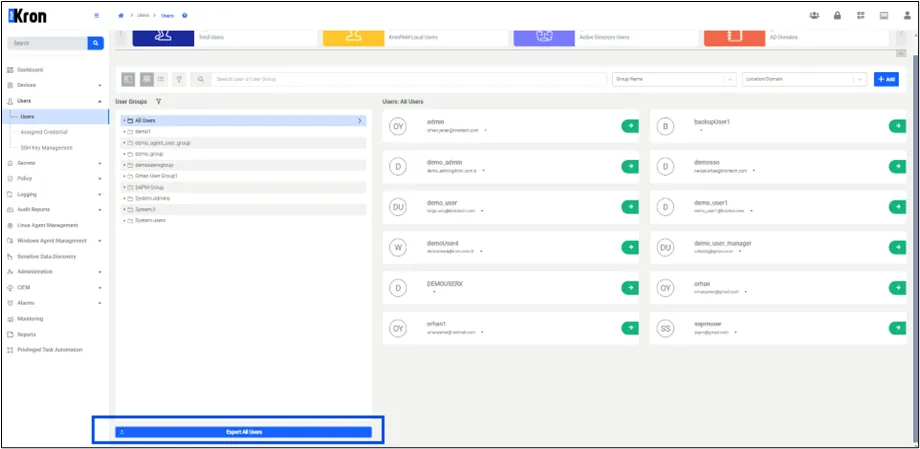
Task: Open the profile person icon in header
Action: pyautogui.click(x=908, y=16)
